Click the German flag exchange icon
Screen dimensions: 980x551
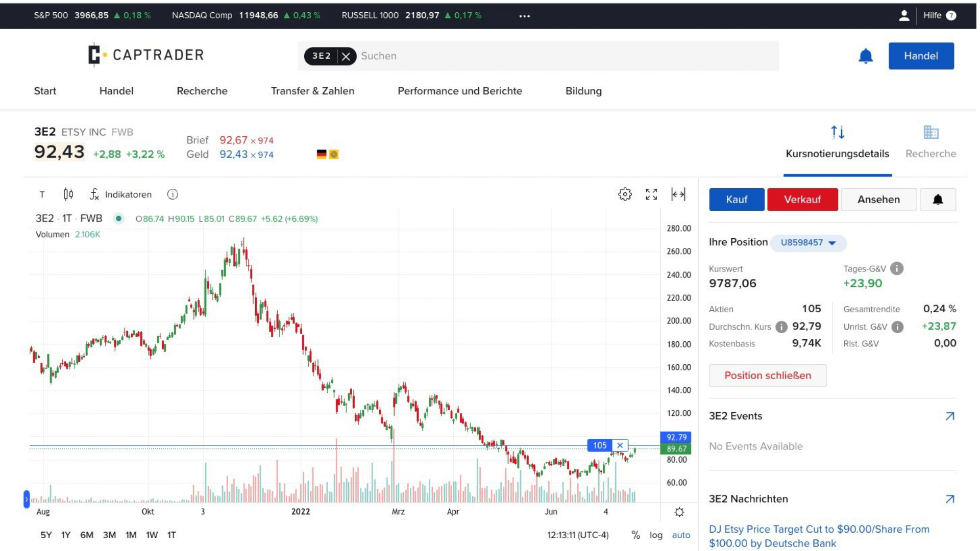point(322,154)
